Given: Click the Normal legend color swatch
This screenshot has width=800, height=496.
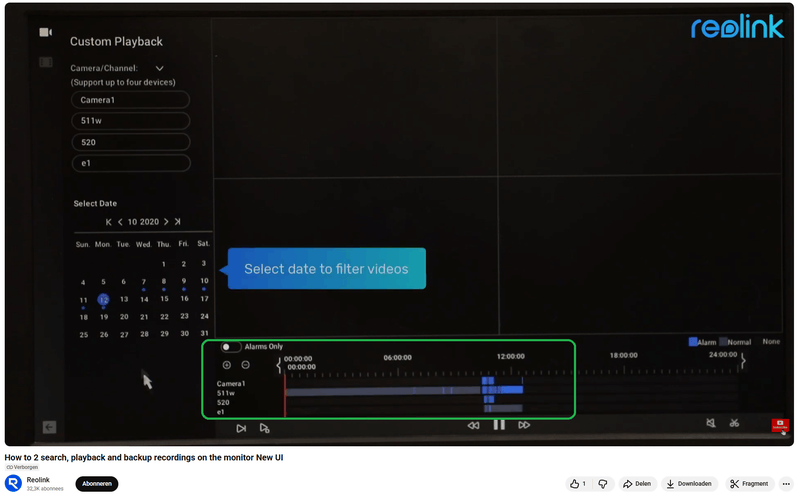Looking at the screenshot, I should tap(723, 341).
